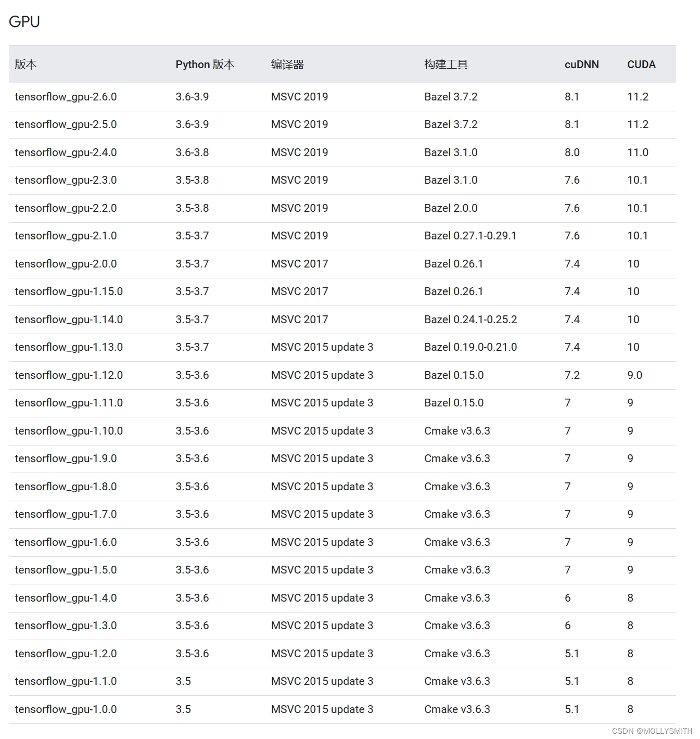Click Bazel 3.1.0 in the tensorflow_gpu-2.4.0 row
Viewport: 700px width, 739px height.
point(451,152)
